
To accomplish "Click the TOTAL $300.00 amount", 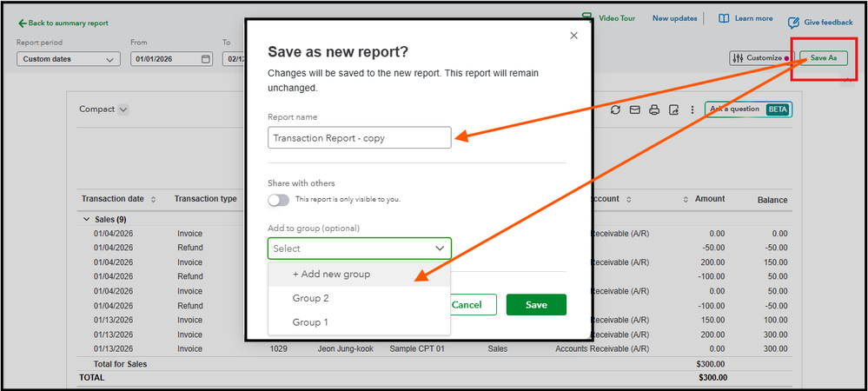I will [713, 378].
